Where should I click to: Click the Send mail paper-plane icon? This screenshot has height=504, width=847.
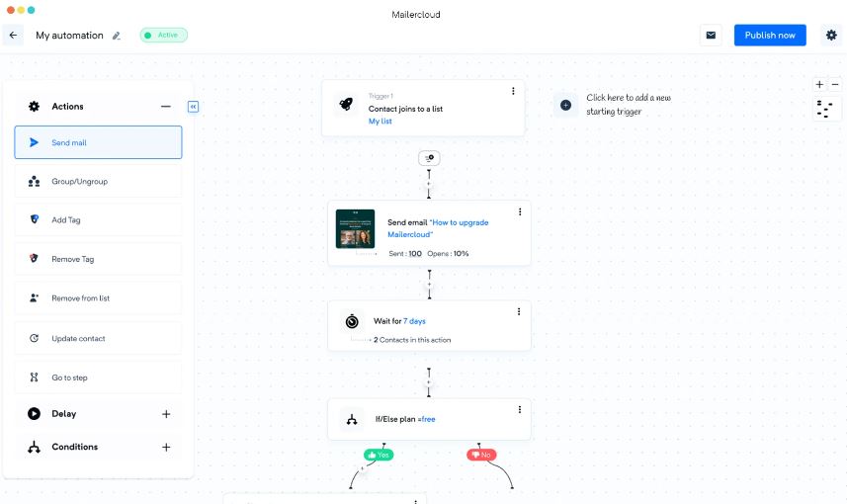(x=34, y=142)
